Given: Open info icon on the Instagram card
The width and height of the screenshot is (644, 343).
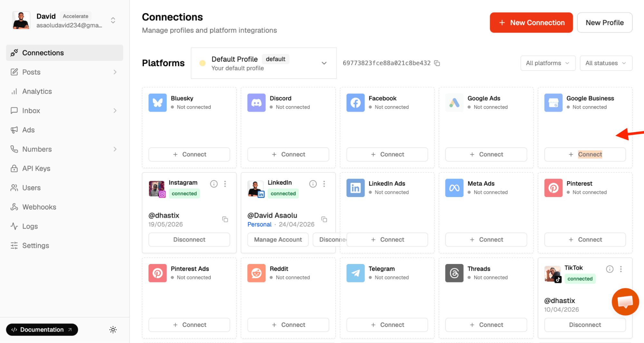Looking at the screenshot, I should (214, 184).
